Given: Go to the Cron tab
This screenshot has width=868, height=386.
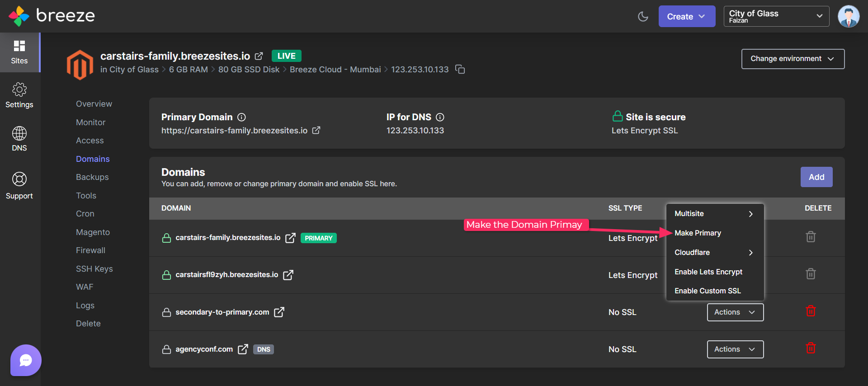Looking at the screenshot, I should (85, 214).
